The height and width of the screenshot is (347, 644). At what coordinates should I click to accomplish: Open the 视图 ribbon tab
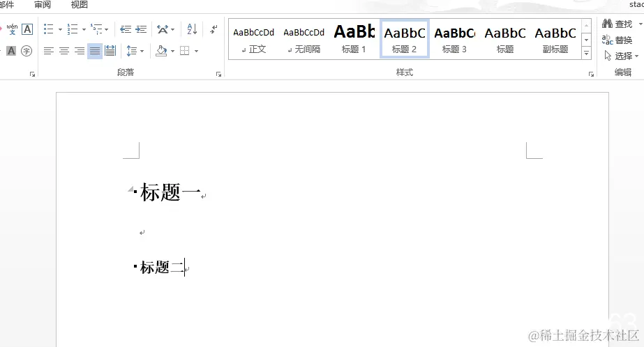tap(80, 4)
